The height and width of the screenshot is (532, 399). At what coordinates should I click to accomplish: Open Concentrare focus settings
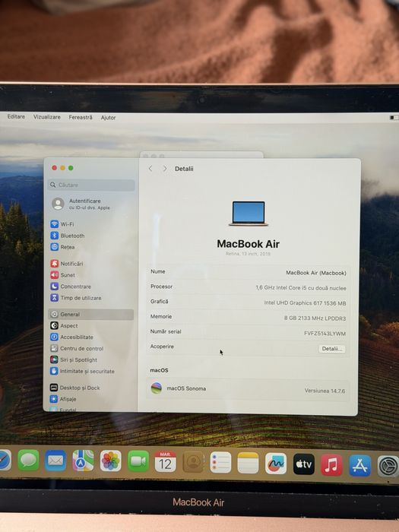(71, 287)
